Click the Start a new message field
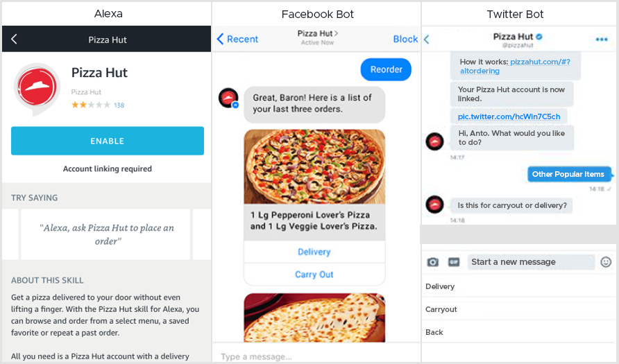Image resolution: width=619 pixels, height=364 pixels. click(531, 262)
